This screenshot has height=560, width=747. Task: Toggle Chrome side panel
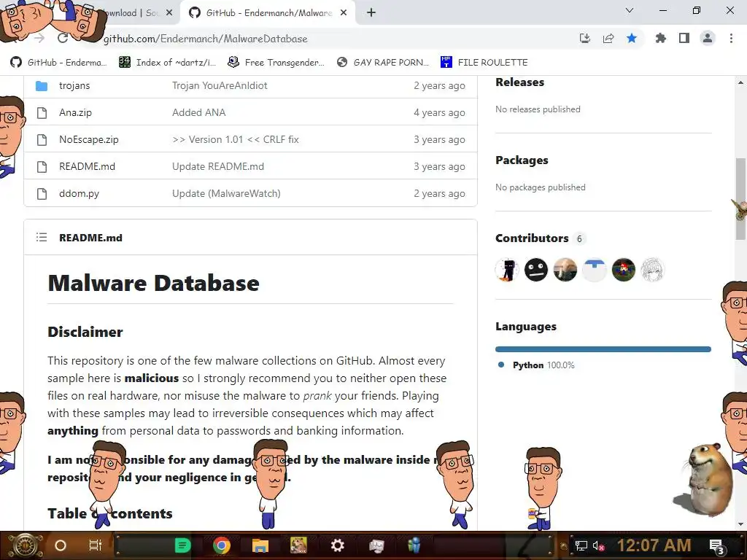(684, 38)
